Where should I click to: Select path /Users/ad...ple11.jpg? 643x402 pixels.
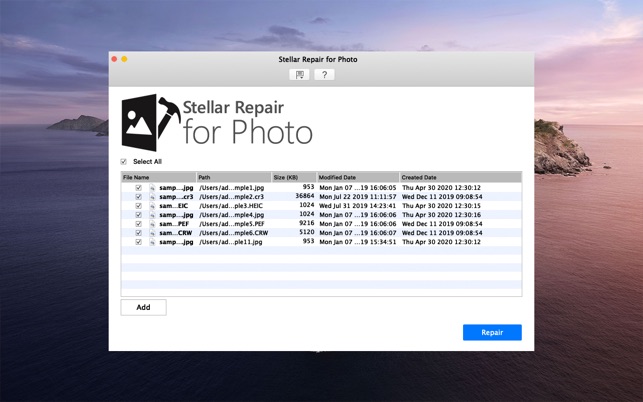point(230,242)
